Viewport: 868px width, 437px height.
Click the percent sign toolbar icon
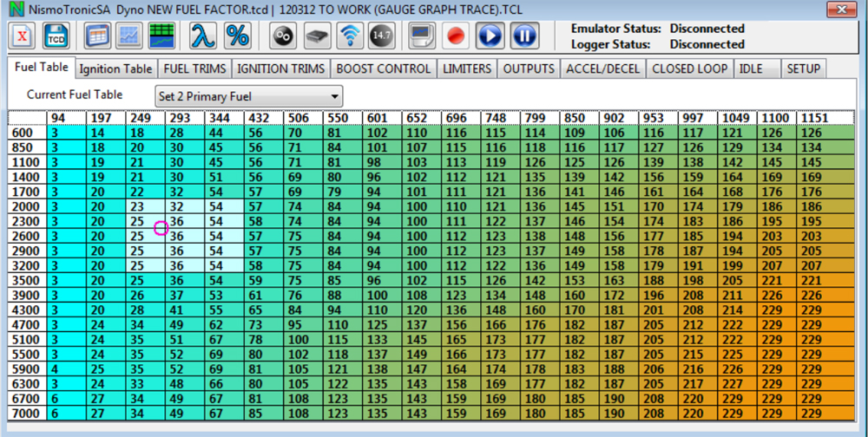coord(237,36)
